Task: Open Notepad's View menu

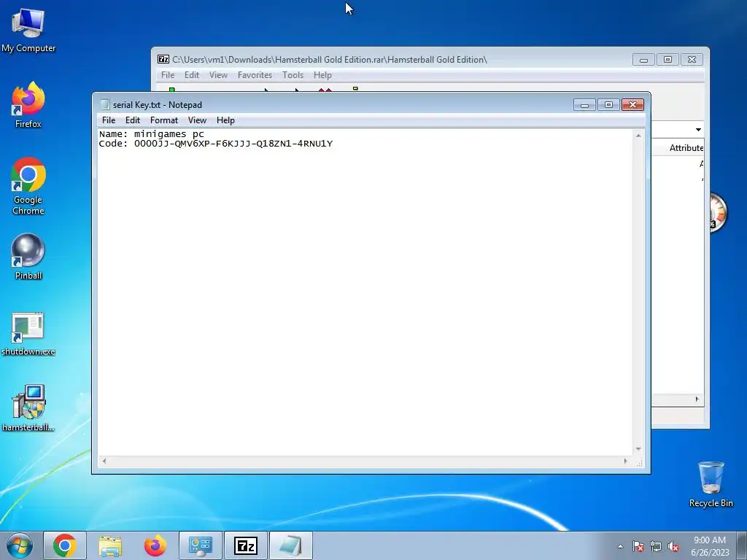Action: [x=197, y=120]
